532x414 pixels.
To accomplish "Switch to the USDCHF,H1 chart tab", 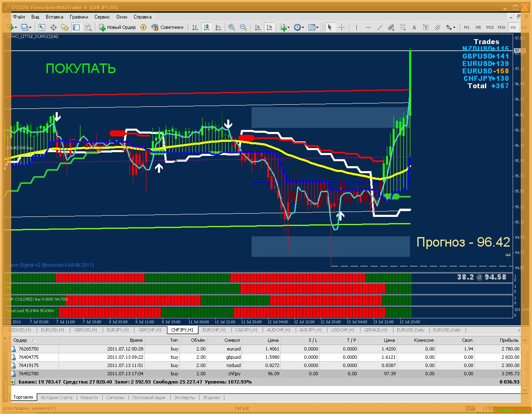I will tap(343, 330).
